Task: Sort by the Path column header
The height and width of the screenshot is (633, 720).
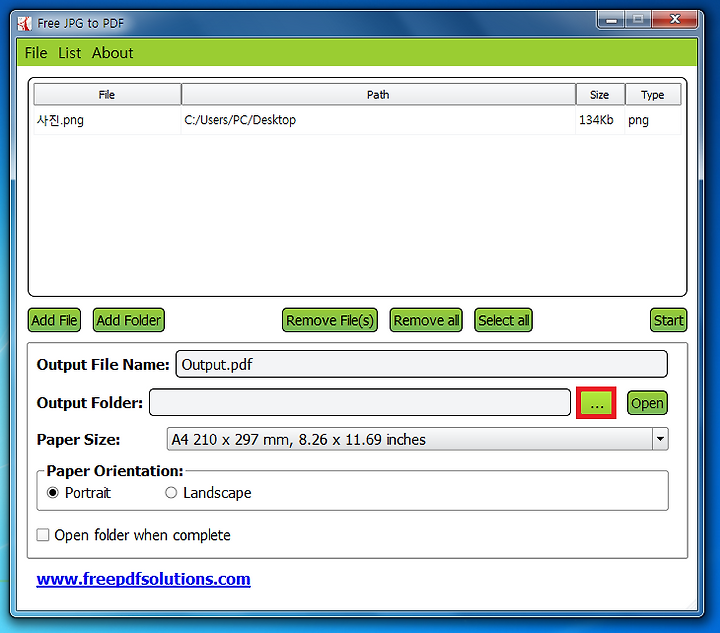Action: click(x=378, y=95)
